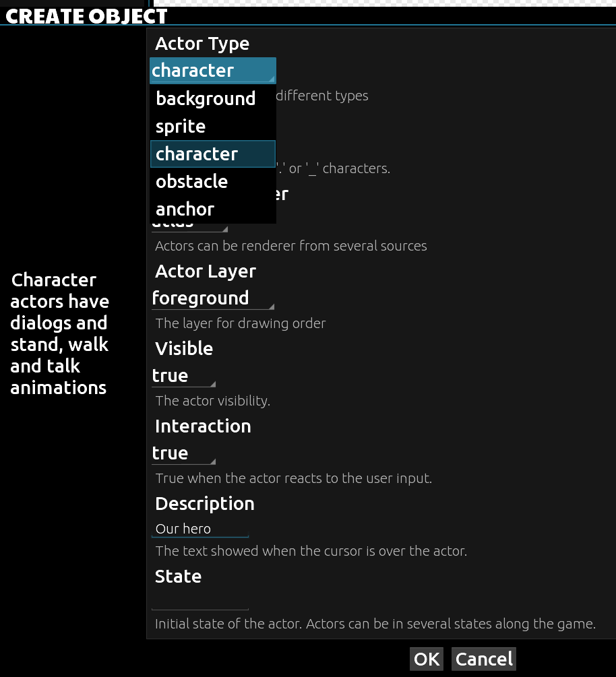This screenshot has width=616, height=677.
Task: Click the highlighted "character" selection at the top
Action: tap(212, 70)
